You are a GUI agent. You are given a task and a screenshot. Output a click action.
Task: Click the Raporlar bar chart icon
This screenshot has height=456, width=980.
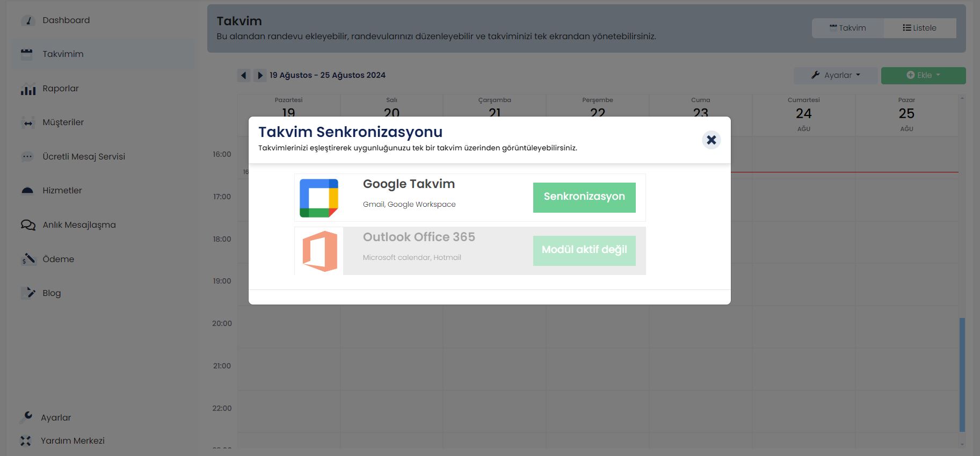28,89
